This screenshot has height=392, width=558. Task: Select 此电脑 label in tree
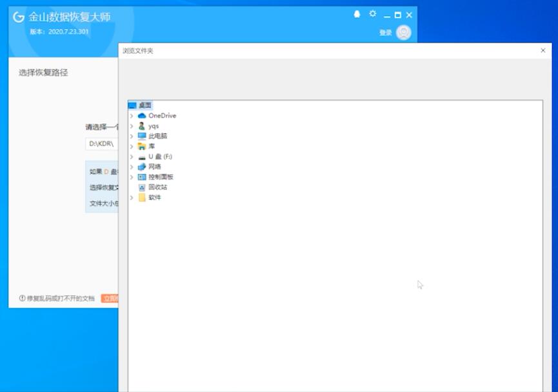click(x=157, y=136)
